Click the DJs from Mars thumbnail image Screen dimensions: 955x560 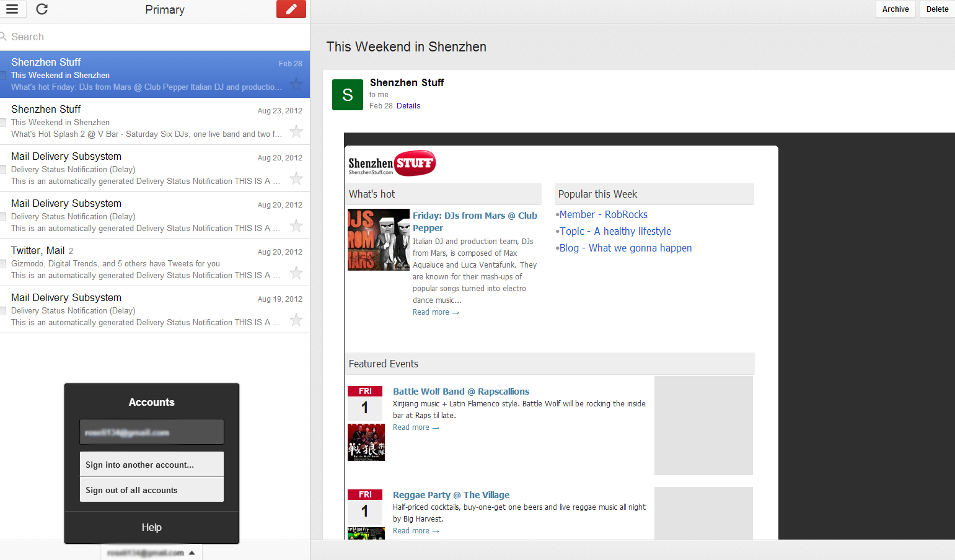[x=379, y=240]
